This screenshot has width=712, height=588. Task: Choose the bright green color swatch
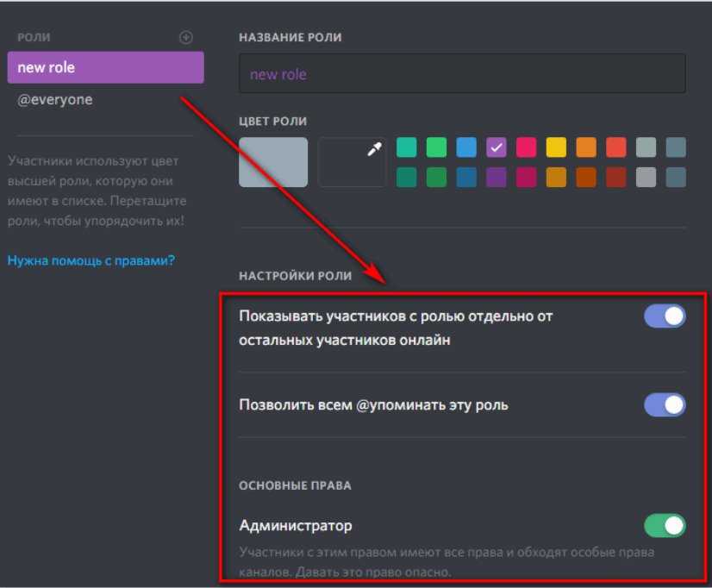click(x=436, y=147)
